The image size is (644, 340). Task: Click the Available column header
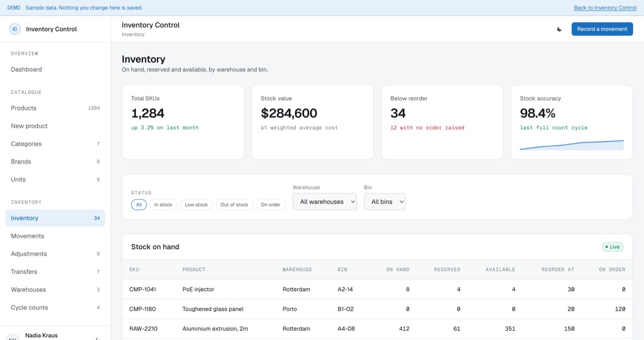500,270
